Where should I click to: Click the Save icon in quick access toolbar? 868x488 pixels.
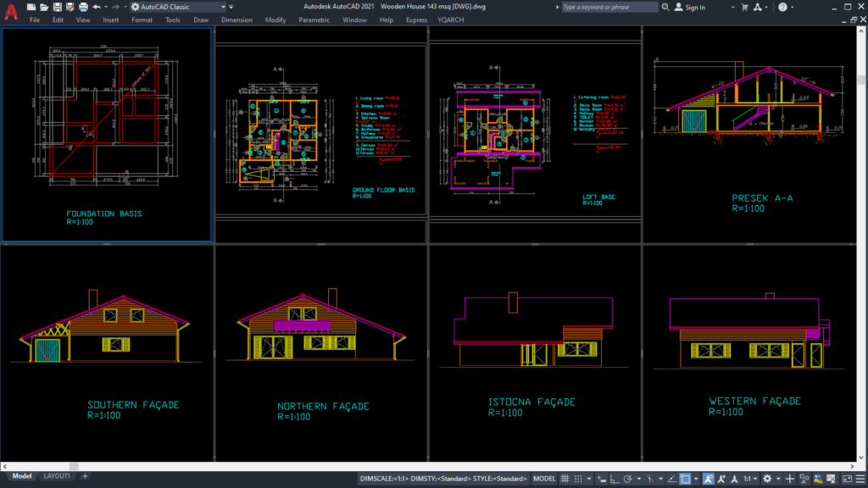pyautogui.click(x=57, y=7)
